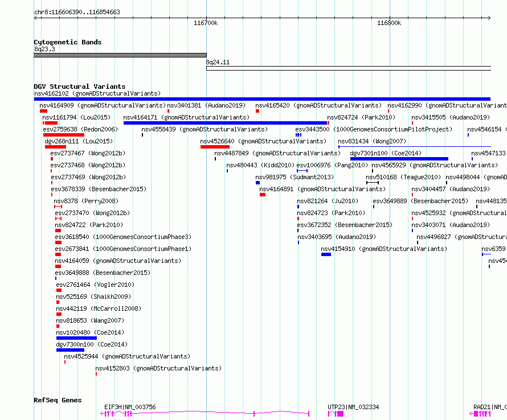Click the 116800k ruler position label
This screenshot has height=420, width=507.
(389, 23)
